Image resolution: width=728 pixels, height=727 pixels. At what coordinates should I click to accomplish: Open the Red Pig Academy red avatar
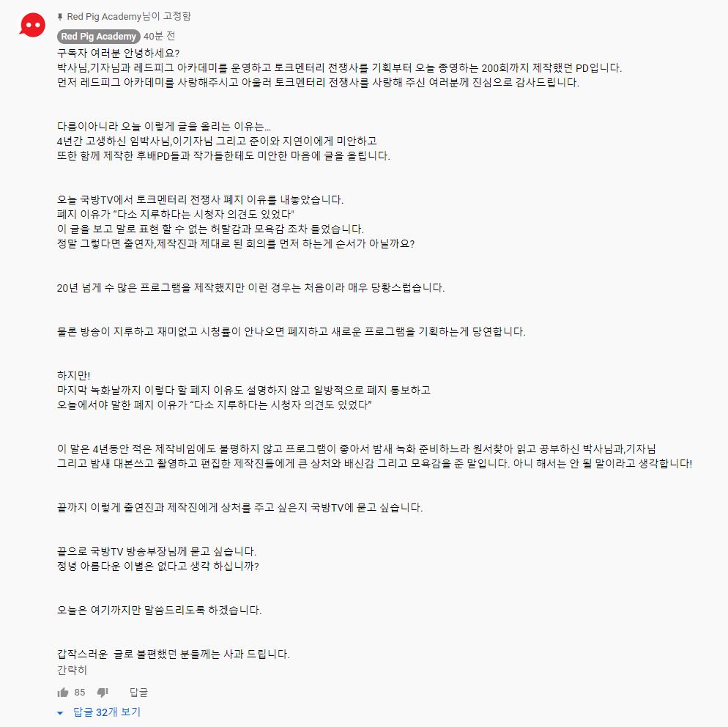32,25
